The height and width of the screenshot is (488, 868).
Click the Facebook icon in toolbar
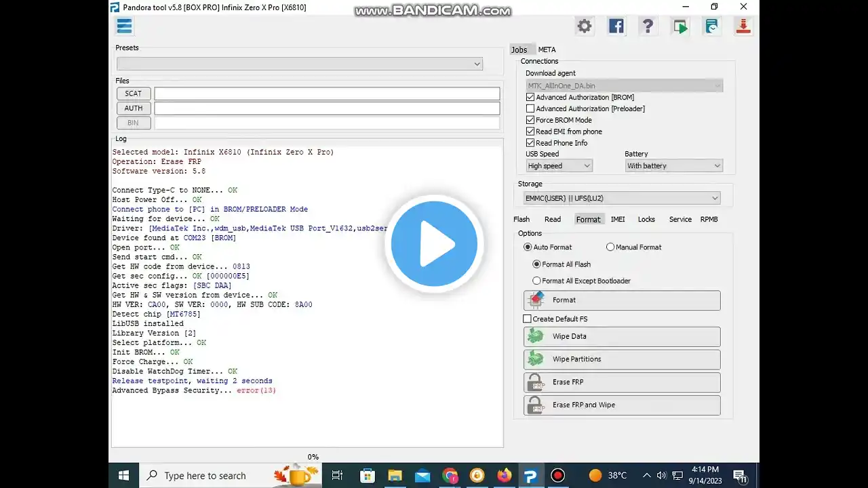[x=616, y=26]
